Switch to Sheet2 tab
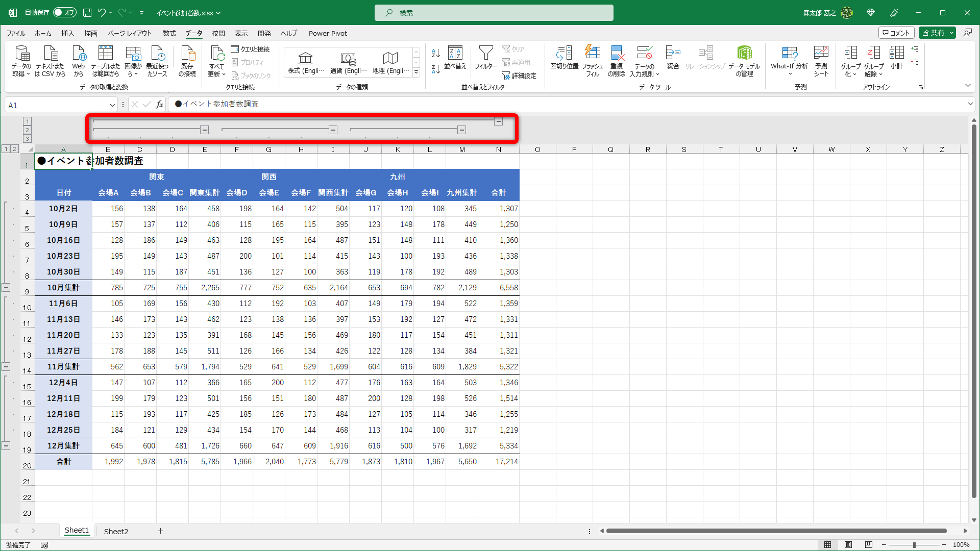The image size is (980, 551). pyautogui.click(x=116, y=531)
